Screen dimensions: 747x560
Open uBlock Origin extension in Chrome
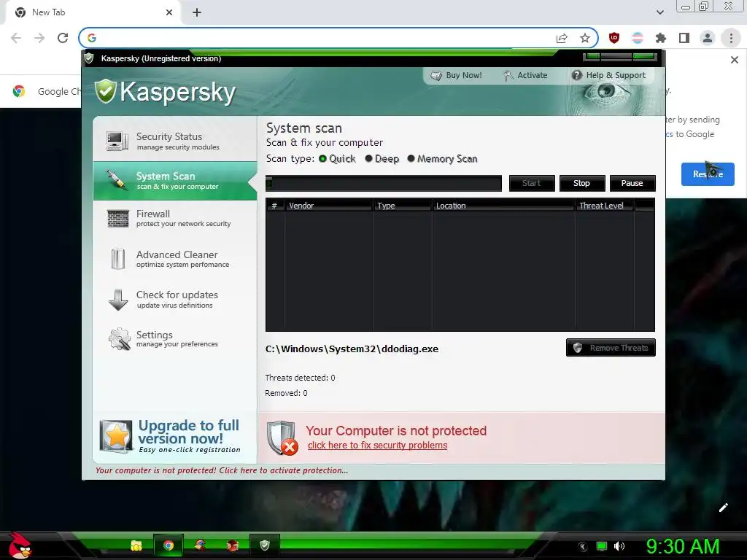click(614, 38)
